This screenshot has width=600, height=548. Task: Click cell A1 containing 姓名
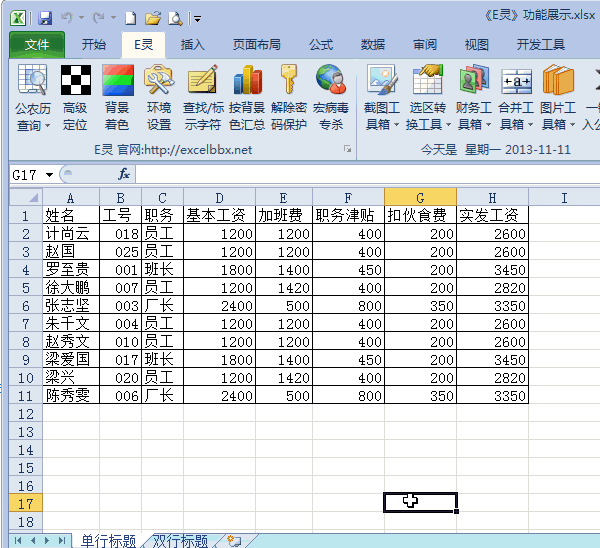[x=69, y=215]
